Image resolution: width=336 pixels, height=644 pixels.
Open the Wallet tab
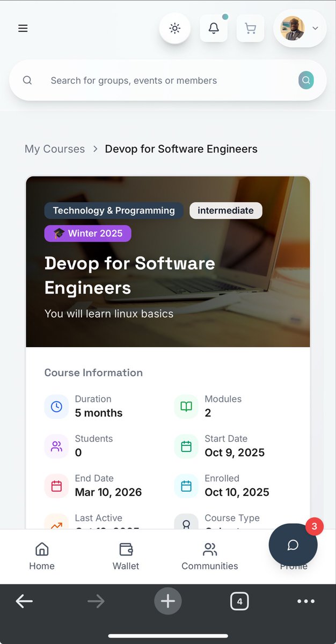(x=126, y=557)
